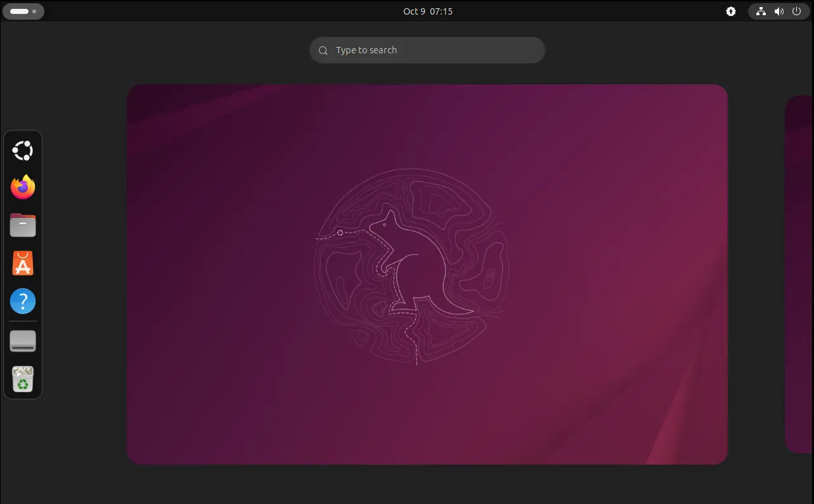Screen dimensions: 814x504
Task: Open Firefox from the dock
Action: (23, 187)
